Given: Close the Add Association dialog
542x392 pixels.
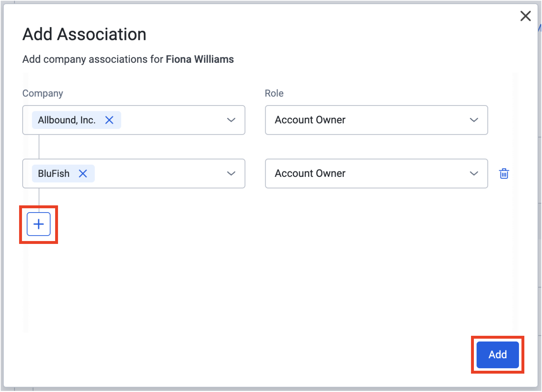Looking at the screenshot, I should tap(525, 16).
